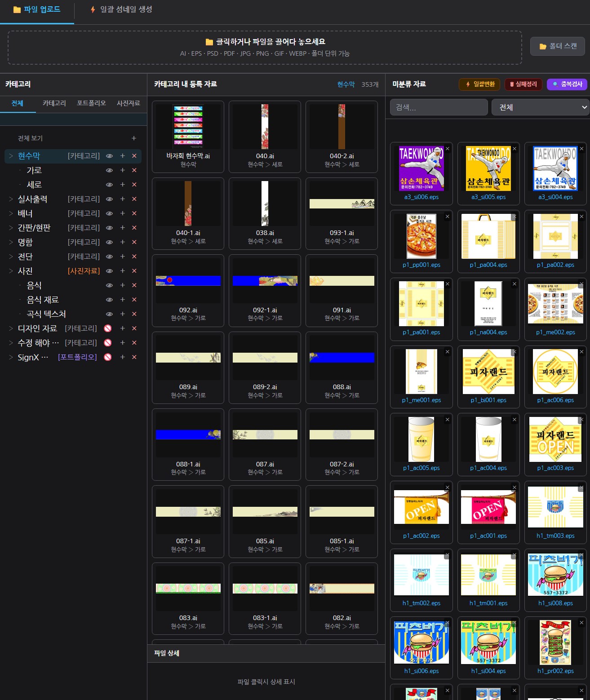Select the 포트폴리오 tab in category panel

(91, 103)
